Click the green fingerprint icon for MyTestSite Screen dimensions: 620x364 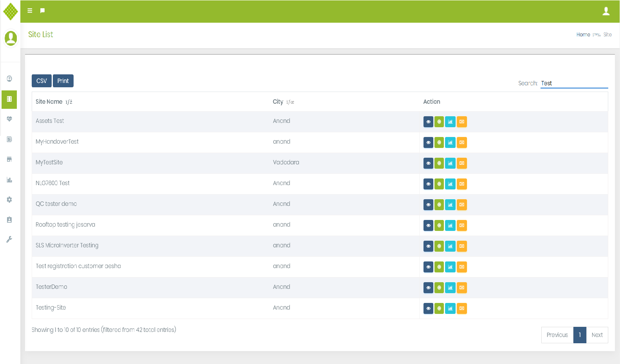(439, 163)
